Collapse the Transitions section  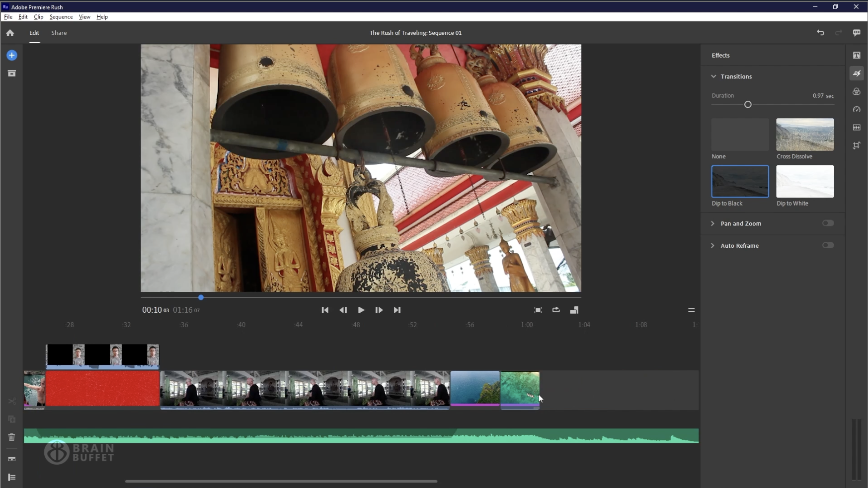[713, 76]
